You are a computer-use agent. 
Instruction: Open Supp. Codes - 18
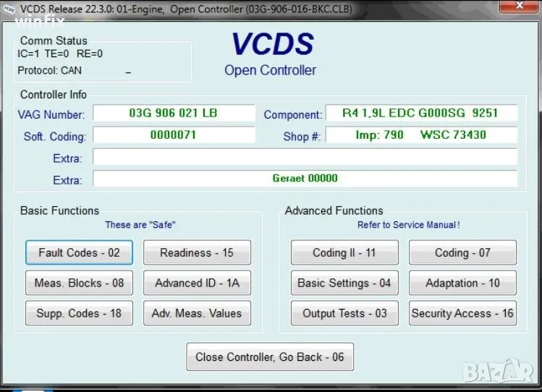coord(79,313)
